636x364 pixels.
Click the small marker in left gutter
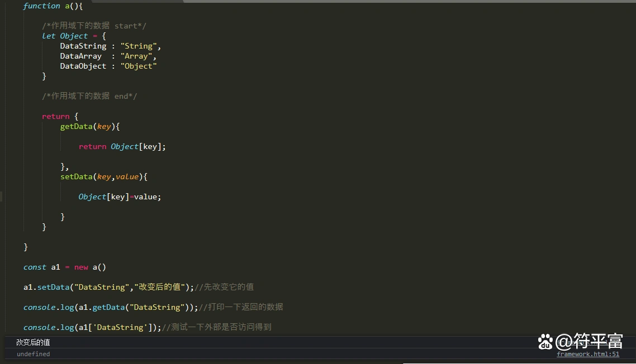click(x=1, y=197)
